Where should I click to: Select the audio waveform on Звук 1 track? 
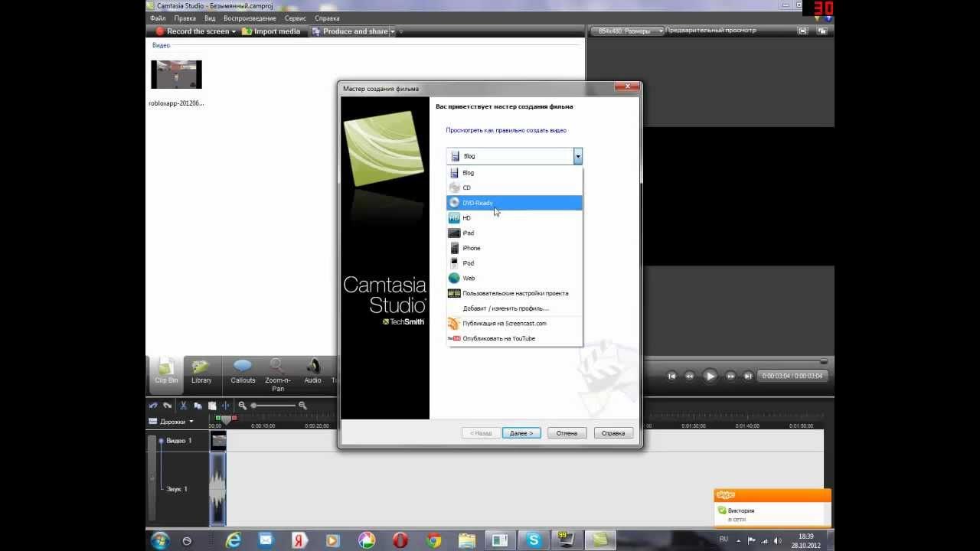tap(218, 488)
